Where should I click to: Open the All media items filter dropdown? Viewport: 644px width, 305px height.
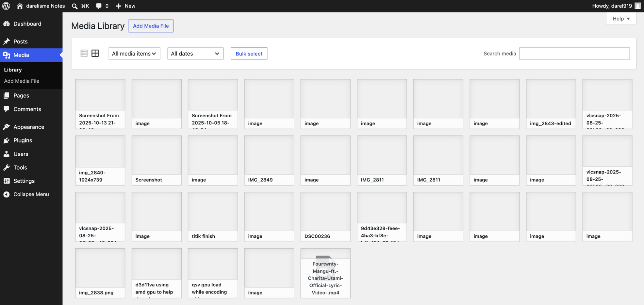[x=134, y=53]
